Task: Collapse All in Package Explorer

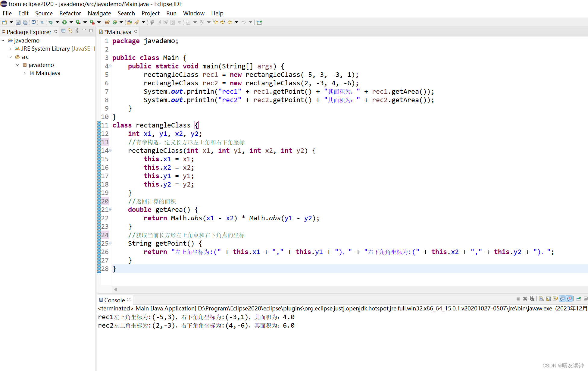Action: click(x=63, y=31)
